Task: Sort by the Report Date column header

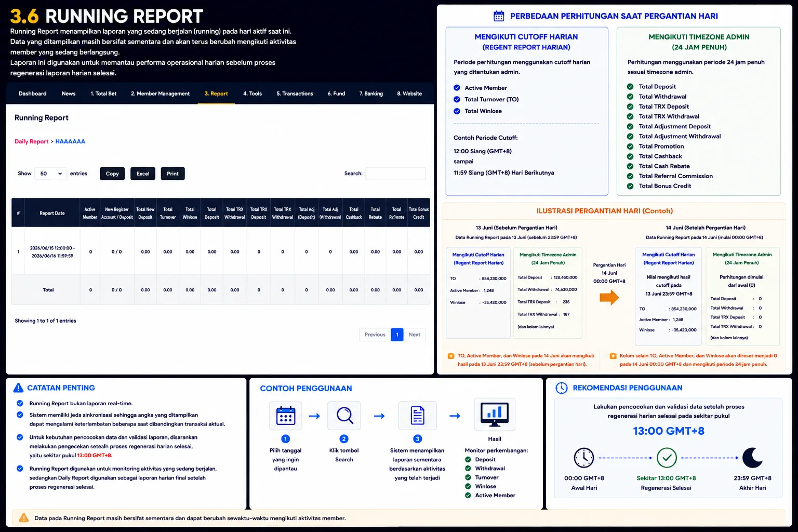Action: (52, 213)
